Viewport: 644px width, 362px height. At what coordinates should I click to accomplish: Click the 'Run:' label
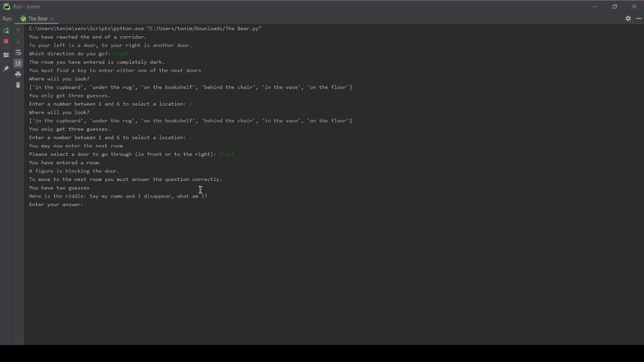(7, 19)
